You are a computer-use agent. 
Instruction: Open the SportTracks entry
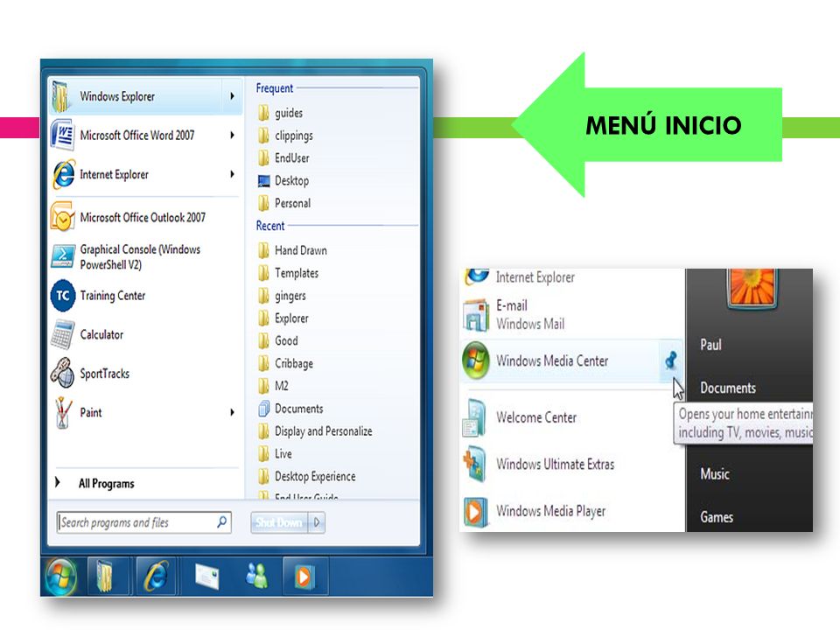click(x=144, y=374)
